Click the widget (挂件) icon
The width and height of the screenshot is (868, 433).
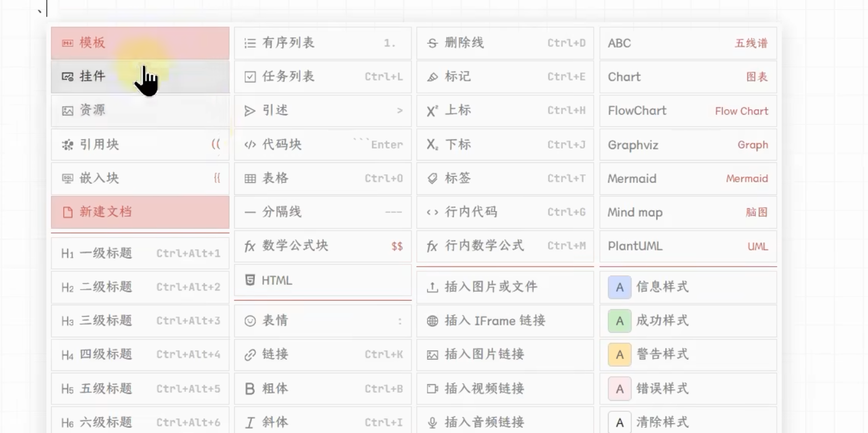[x=68, y=77]
